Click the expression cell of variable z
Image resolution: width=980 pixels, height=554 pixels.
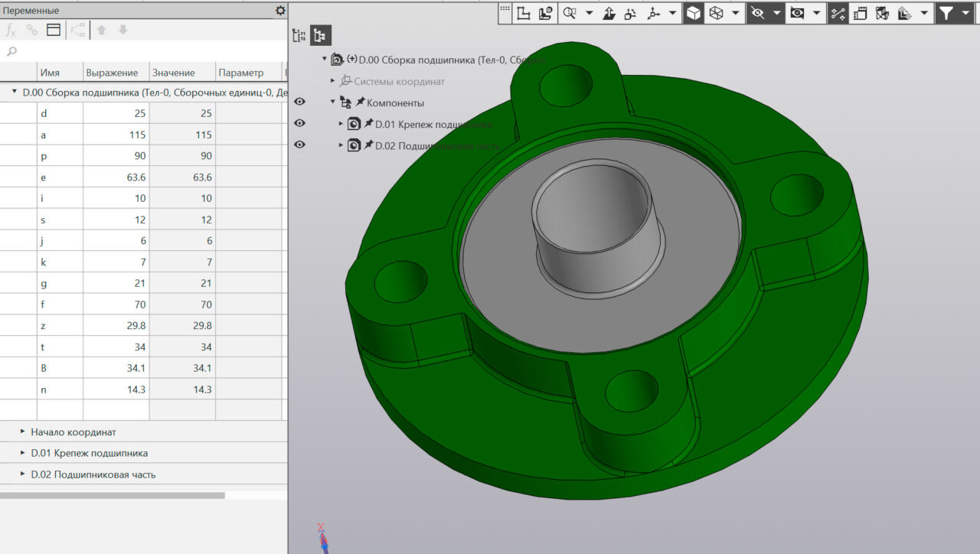click(116, 326)
